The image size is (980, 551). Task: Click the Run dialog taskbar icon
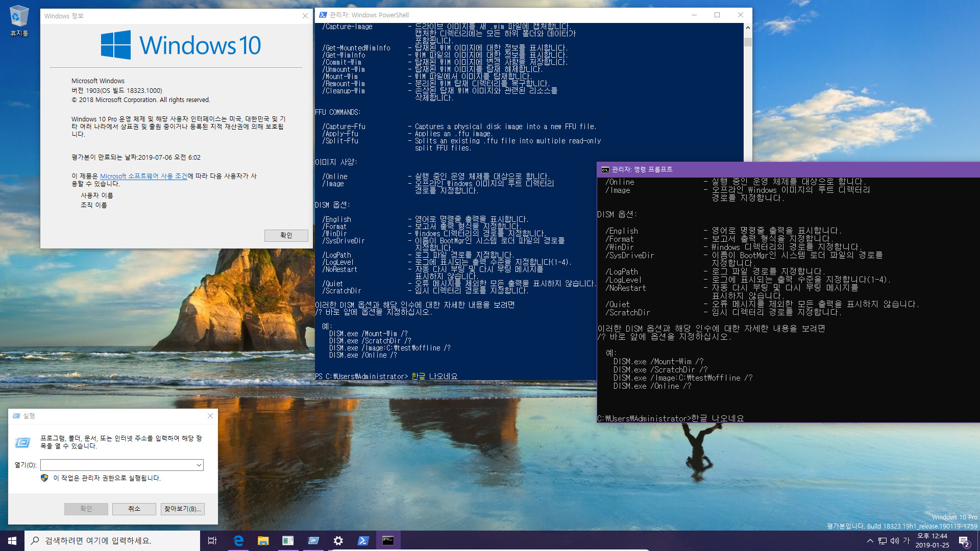pos(313,541)
